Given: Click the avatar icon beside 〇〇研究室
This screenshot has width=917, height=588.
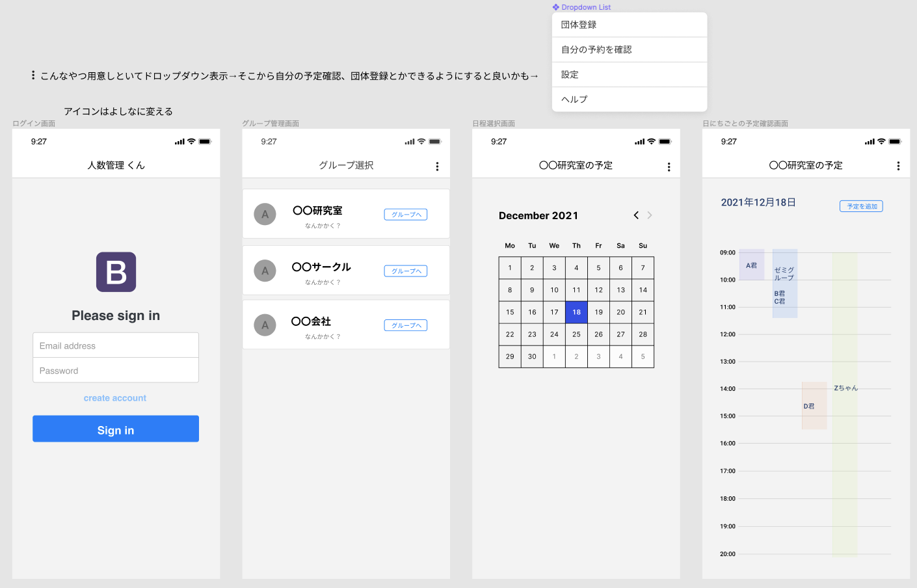Looking at the screenshot, I should pyautogui.click(x=265, y=214).
